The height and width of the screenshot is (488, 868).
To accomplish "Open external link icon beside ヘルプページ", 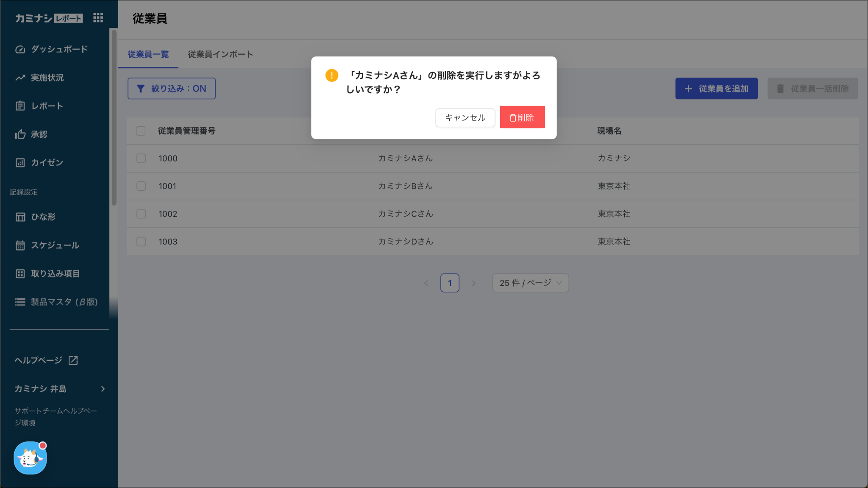I will click(x=73, y=360).
